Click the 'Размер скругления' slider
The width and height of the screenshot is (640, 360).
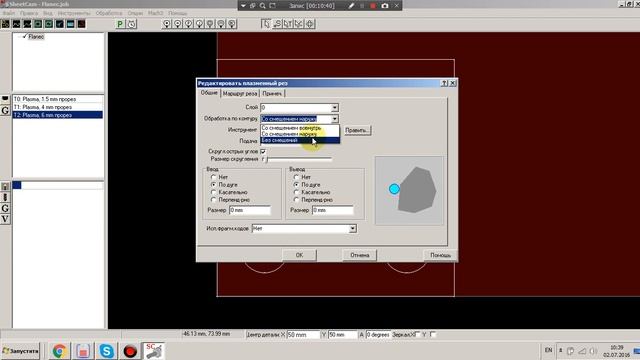pos(299,159)
